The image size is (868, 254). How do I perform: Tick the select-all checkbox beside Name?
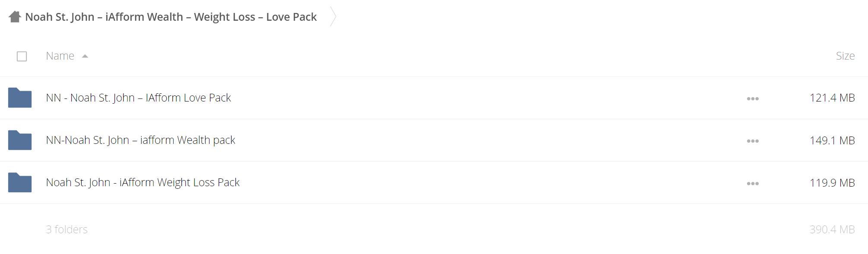22,56
